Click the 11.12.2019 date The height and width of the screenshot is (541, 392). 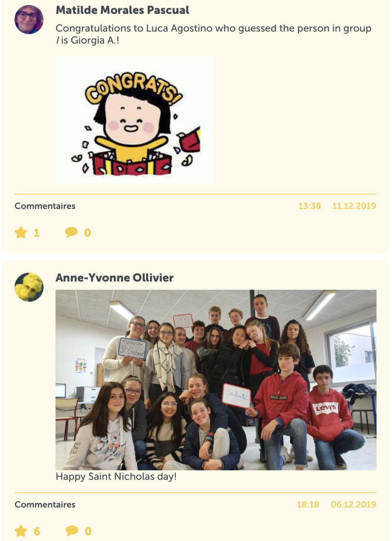point(354,206)
